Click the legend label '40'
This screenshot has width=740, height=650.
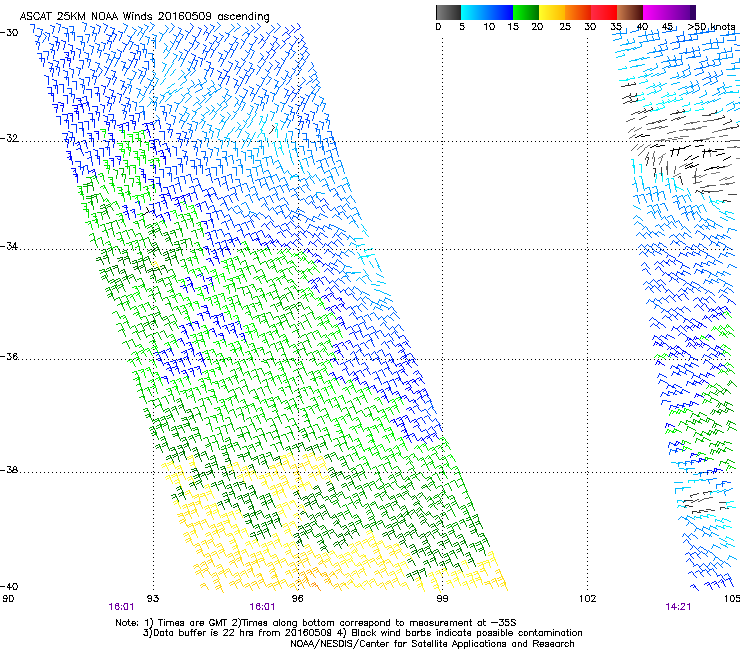tap(642, 27)
